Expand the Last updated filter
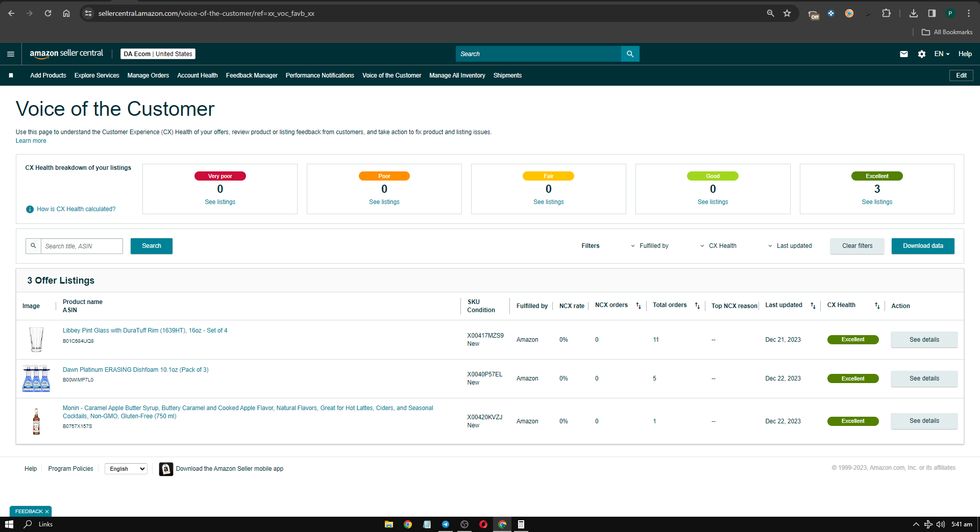Image resolution: width=980 pixels, height=532 pixels. click(x=790, y=246)
